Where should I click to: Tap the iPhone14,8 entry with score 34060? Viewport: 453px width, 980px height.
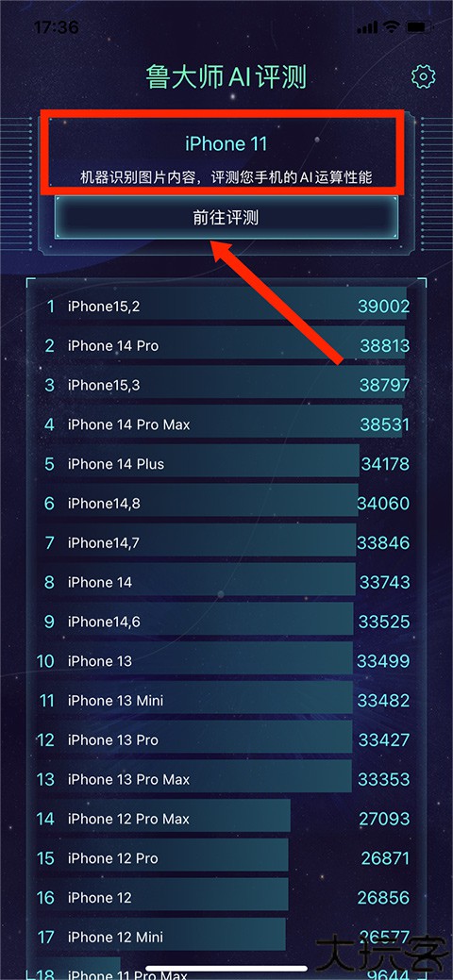[226, 503]
